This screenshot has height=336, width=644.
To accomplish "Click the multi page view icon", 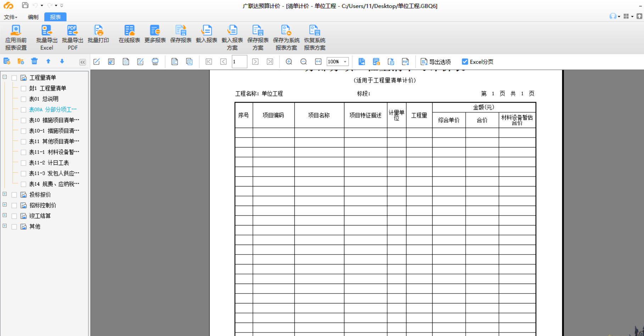I will [x=189, y=62].
